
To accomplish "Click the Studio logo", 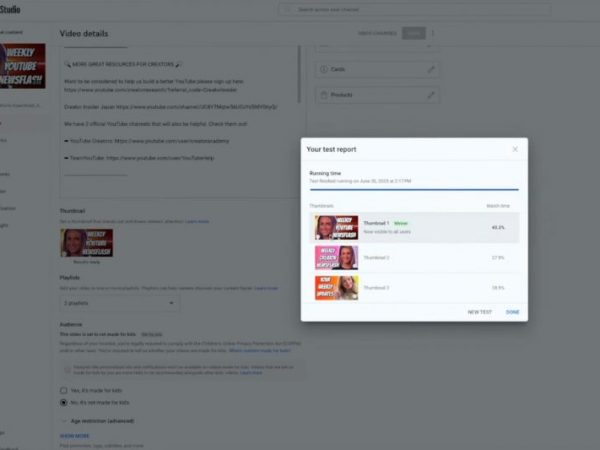I will (x=10, y=9).
